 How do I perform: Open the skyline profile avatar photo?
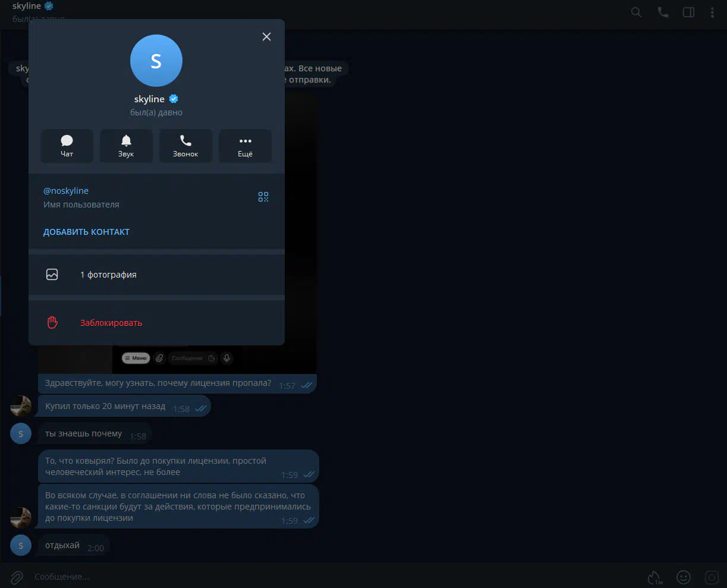pos(156,61)
